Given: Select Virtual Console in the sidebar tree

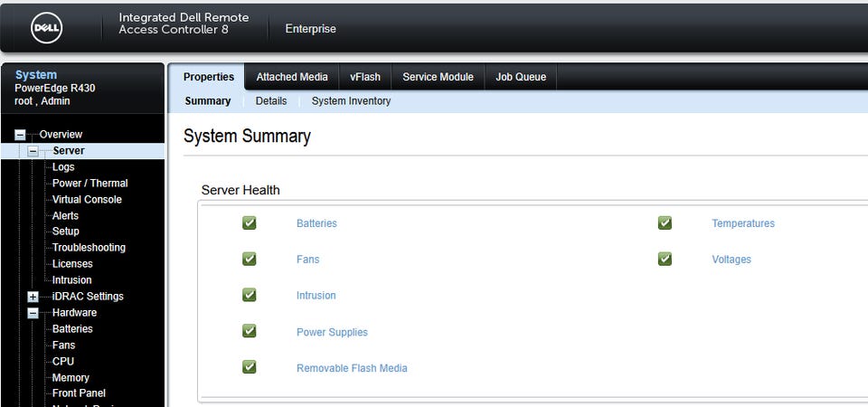Looking at the screenshot, I should click(x=87, y=199).
